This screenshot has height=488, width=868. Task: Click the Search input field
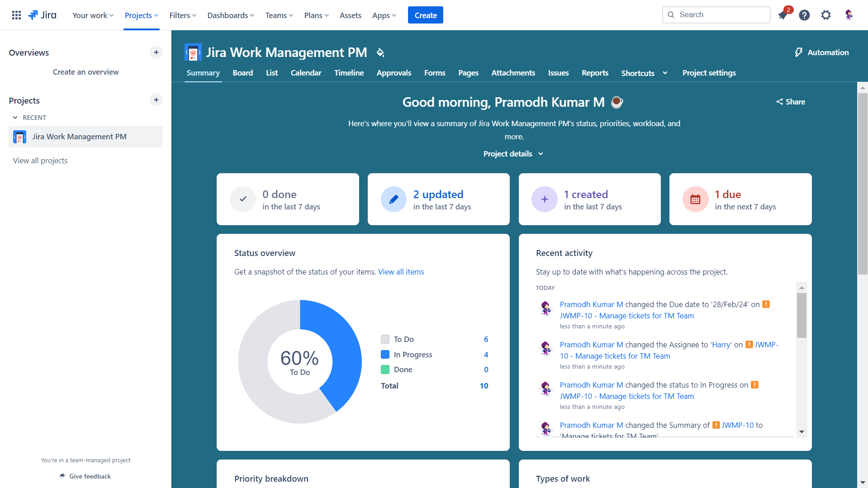click(x=716, y=15)
